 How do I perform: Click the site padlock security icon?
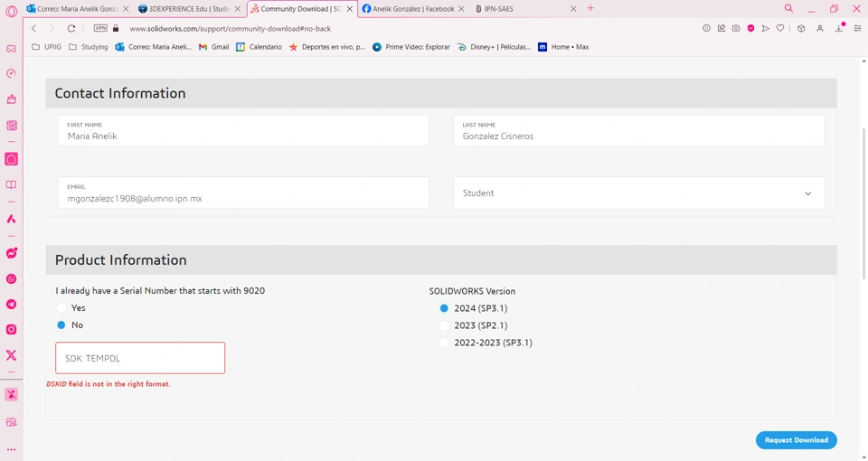pos(116,28)
